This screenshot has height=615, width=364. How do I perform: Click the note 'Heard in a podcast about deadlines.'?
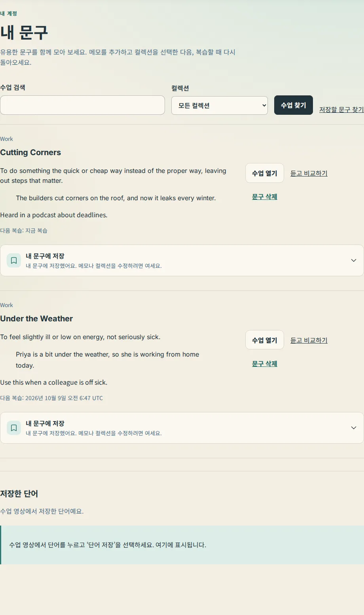pos(54,215)
